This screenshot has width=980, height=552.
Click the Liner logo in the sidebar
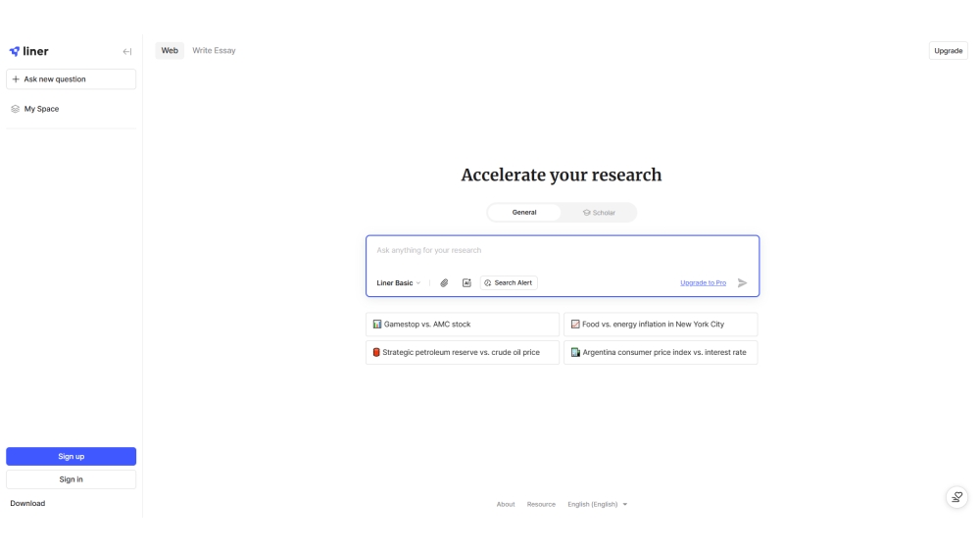tap(29, 51)
